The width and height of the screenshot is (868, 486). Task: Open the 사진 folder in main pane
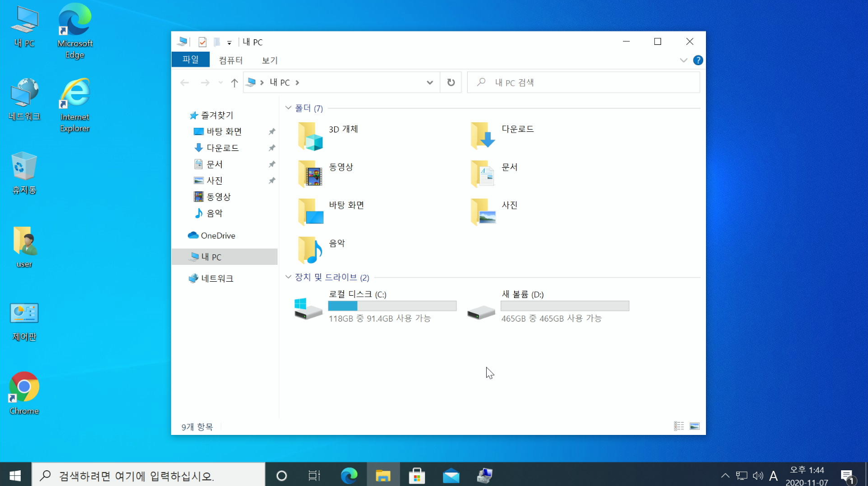pos(493,212)
